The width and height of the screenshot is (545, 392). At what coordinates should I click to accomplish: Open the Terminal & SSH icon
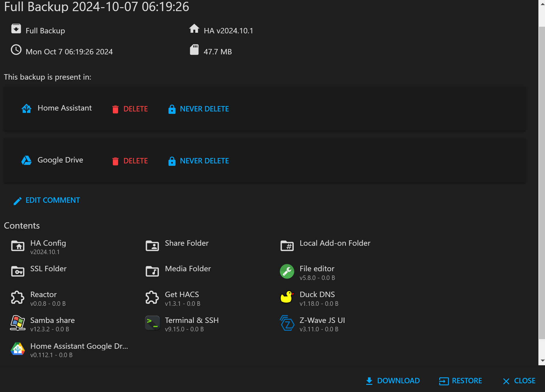click(x=152, y=323)
